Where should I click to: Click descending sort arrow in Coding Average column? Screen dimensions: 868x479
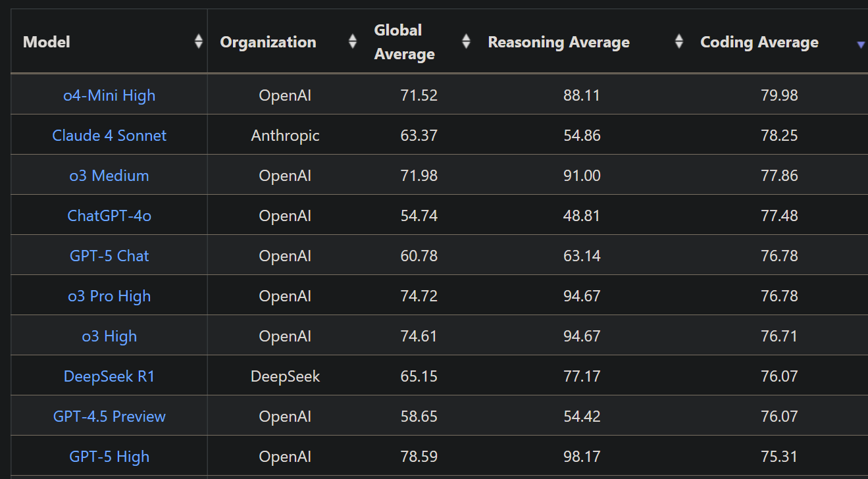tap(860, 45)
